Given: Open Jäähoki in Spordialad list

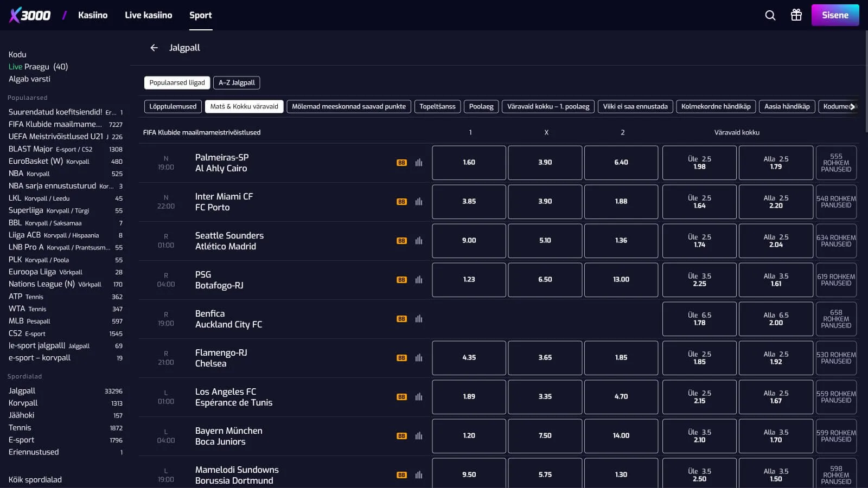Looking at the screenshot, I should tap(66, 415).
